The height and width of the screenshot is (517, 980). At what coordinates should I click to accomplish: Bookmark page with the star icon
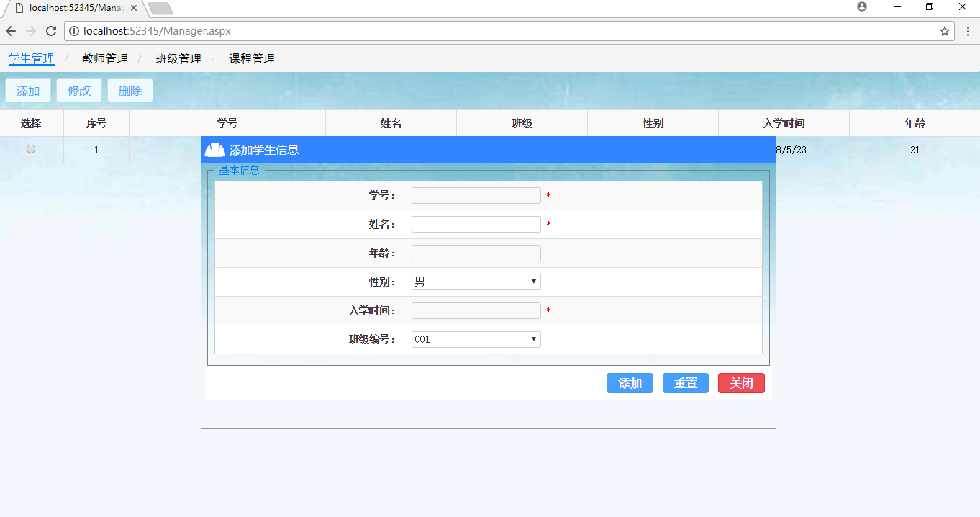[945, 31]
